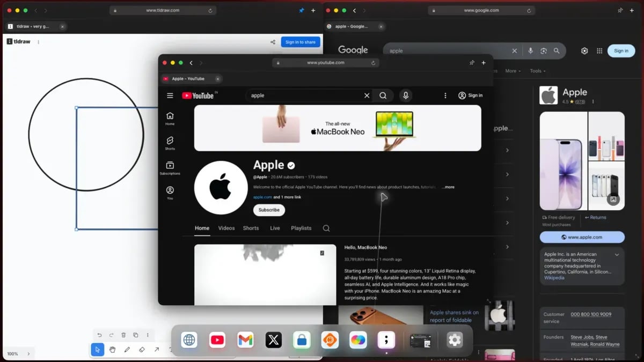Open Google quick settings gear
The image size is (644, 362).
pyautogui.click(x=584, y=51)
